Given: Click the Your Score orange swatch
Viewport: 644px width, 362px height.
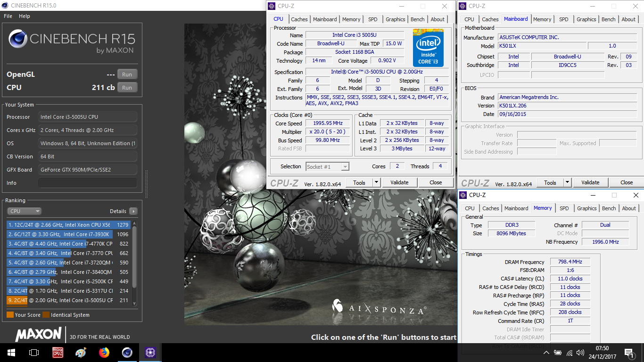Looking at the screenshot, I should click(10, 315).
